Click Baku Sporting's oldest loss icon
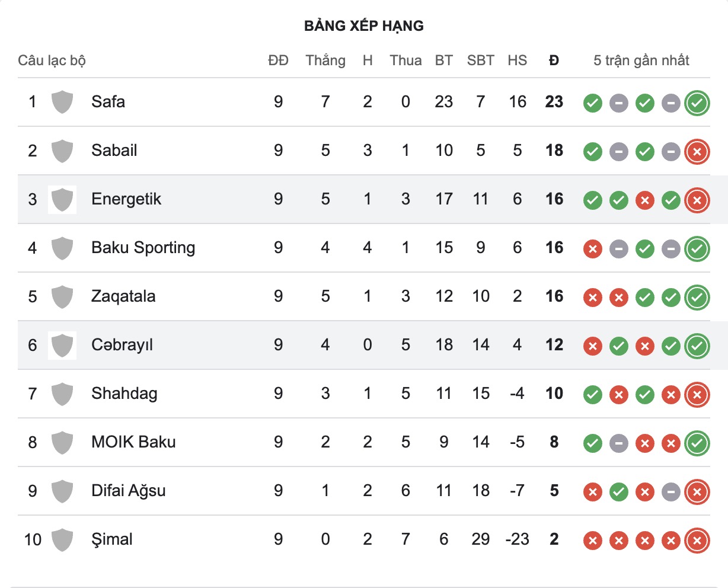This screenshot has height=588, width=728. pyautogui.click(x=592, y=249)
